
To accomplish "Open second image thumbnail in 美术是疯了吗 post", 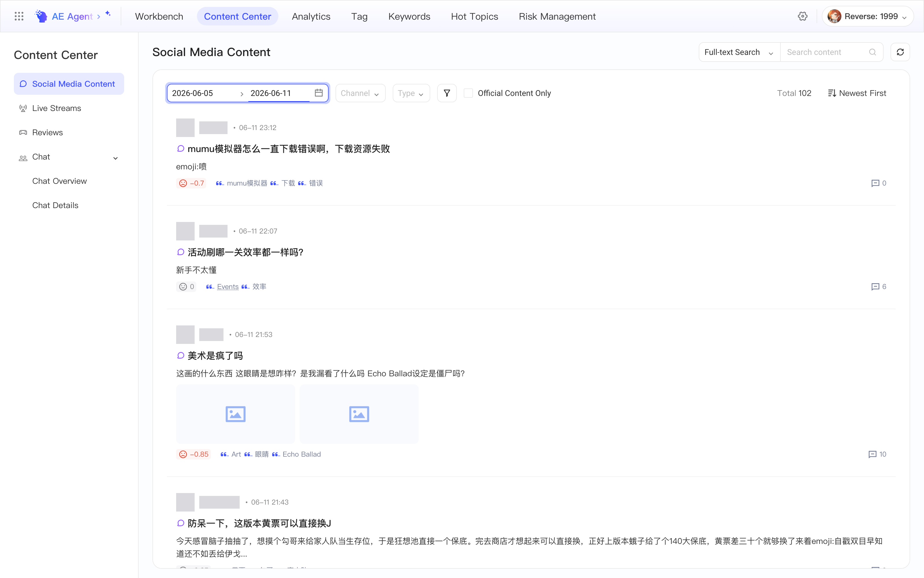I will click(x=359, y=414).
